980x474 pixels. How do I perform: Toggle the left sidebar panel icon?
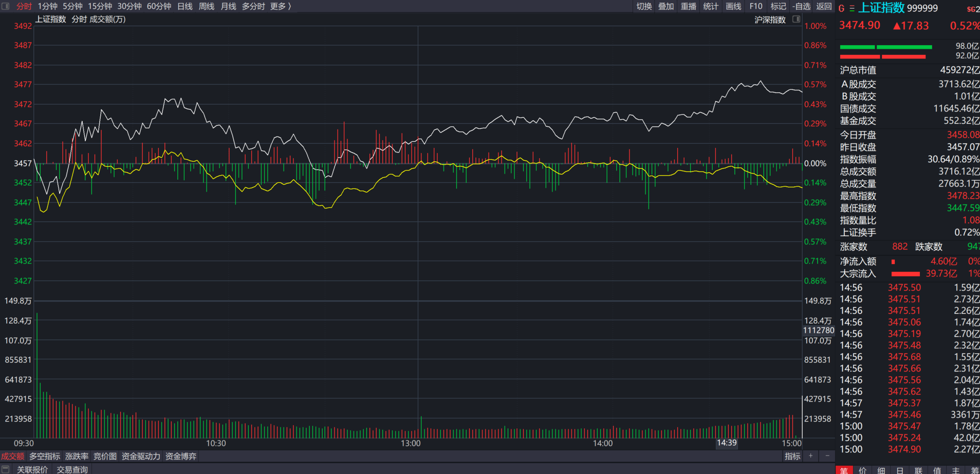tap(6, 6)
